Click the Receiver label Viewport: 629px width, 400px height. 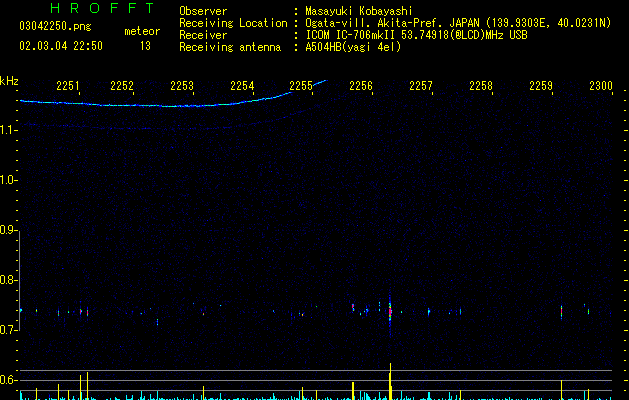[203, 35]
